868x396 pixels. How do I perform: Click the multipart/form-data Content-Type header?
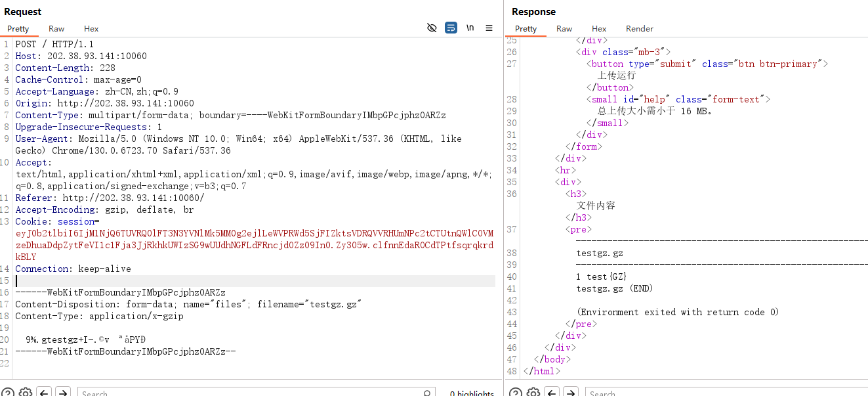pos(231,115)
